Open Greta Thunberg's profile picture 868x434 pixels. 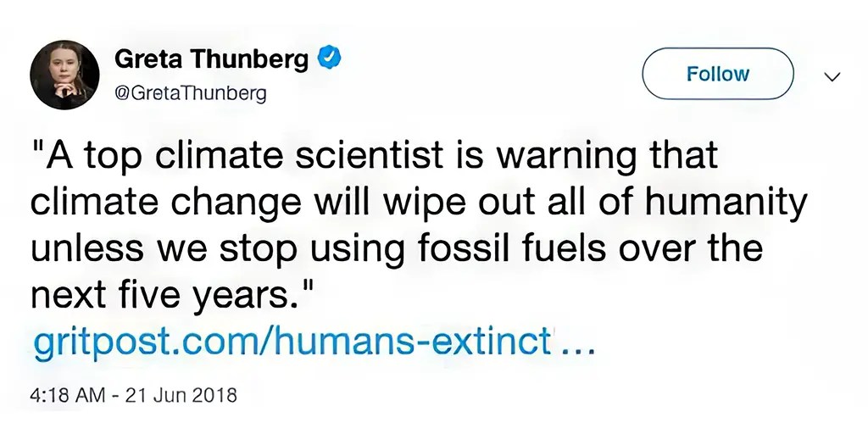click(x=64, y=75)
